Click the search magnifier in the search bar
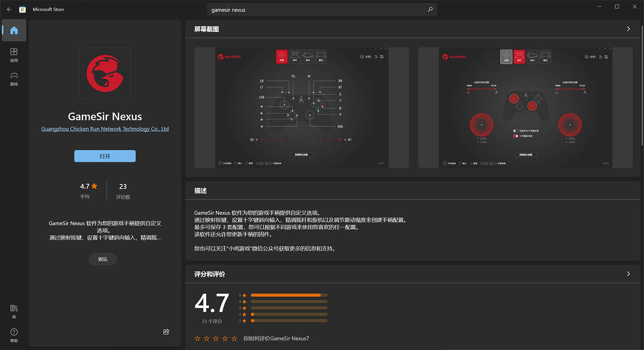Image resolution: width=644 pixels, height=350 pixels. tap(430, 9)
